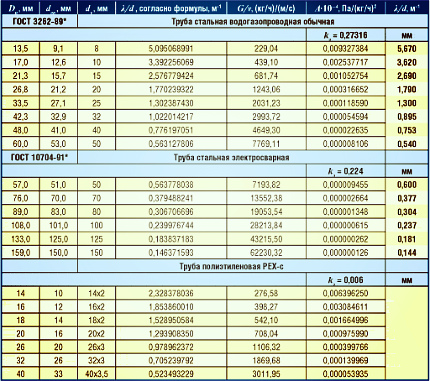Screen dimensions: 430x381
Task: Select the cell 'ГОСТ 10704-91*'
Action: [39, 157]
